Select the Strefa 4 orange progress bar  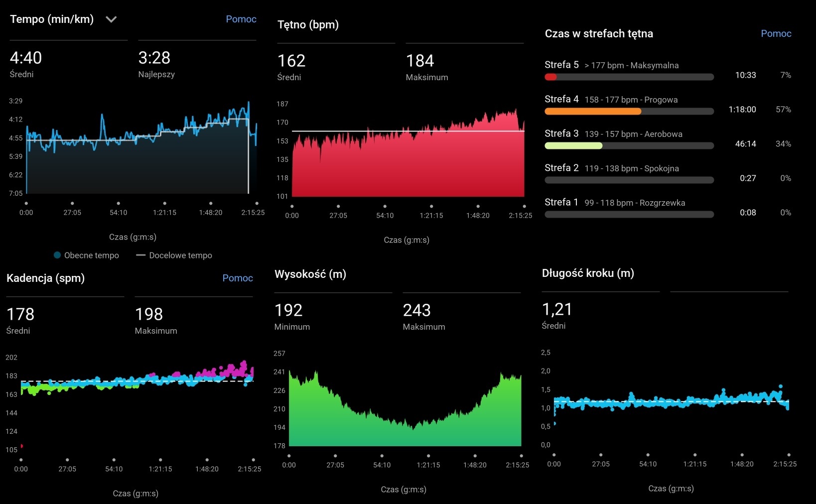[x=629, y=112]
